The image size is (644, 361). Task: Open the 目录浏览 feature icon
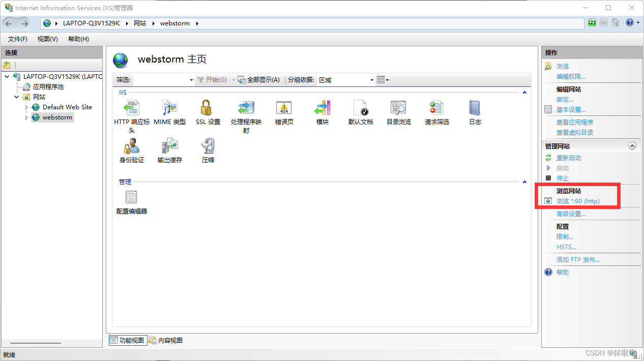398,108
